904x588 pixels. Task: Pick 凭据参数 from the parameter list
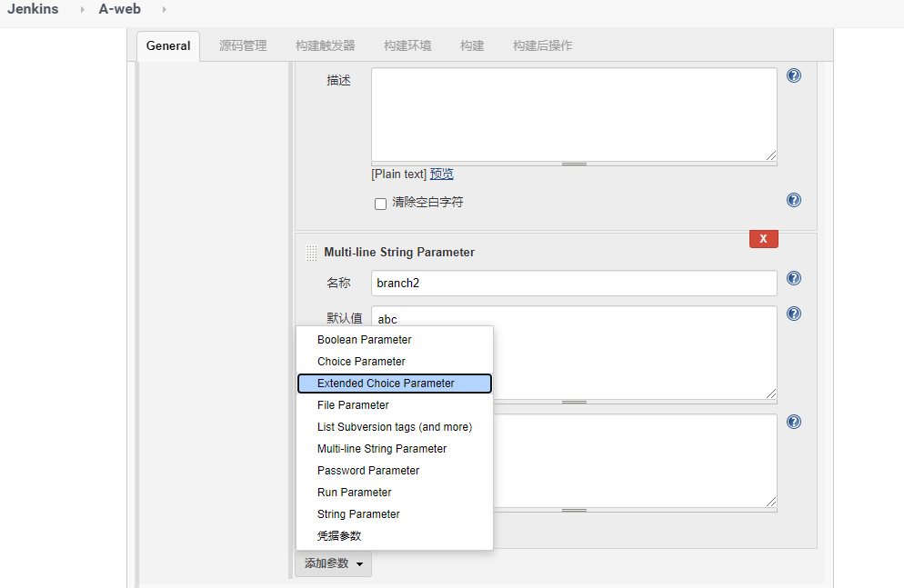point(339,535)
